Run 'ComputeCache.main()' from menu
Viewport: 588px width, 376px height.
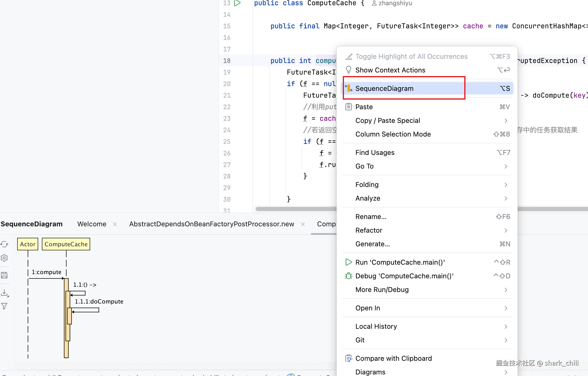coord(400,262)
